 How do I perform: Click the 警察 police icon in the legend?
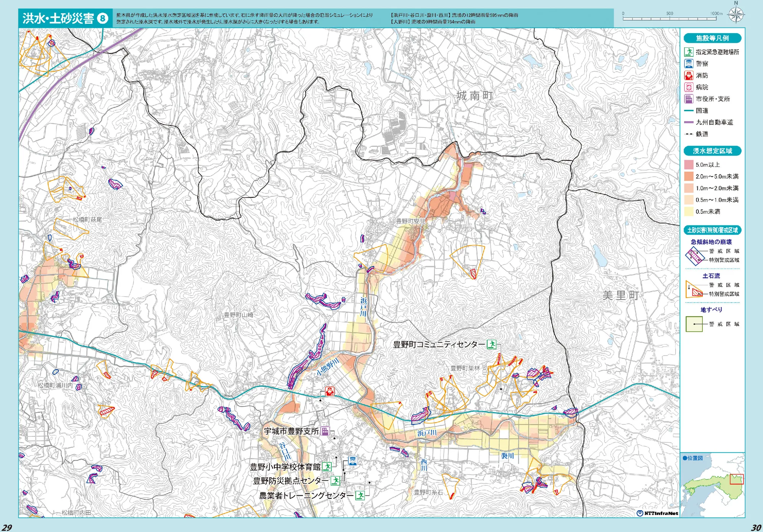(689, 64)
